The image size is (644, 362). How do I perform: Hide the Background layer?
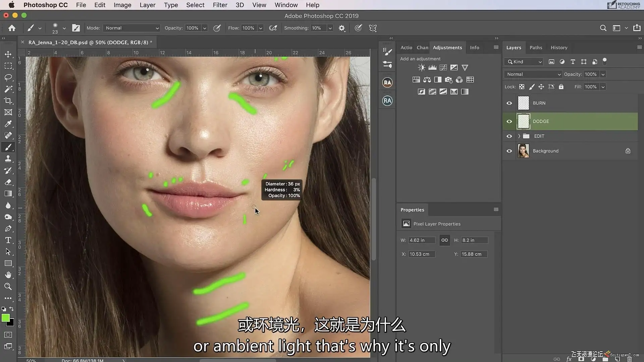509,151
